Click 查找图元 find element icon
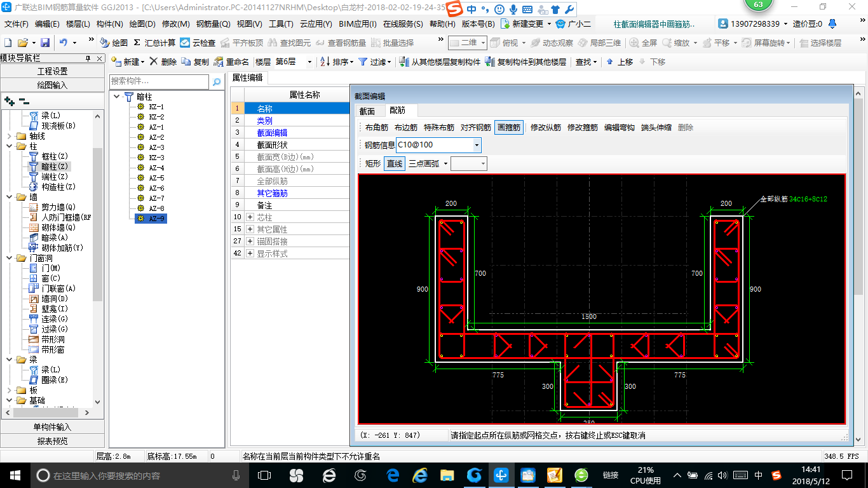 tap(289, 43)
